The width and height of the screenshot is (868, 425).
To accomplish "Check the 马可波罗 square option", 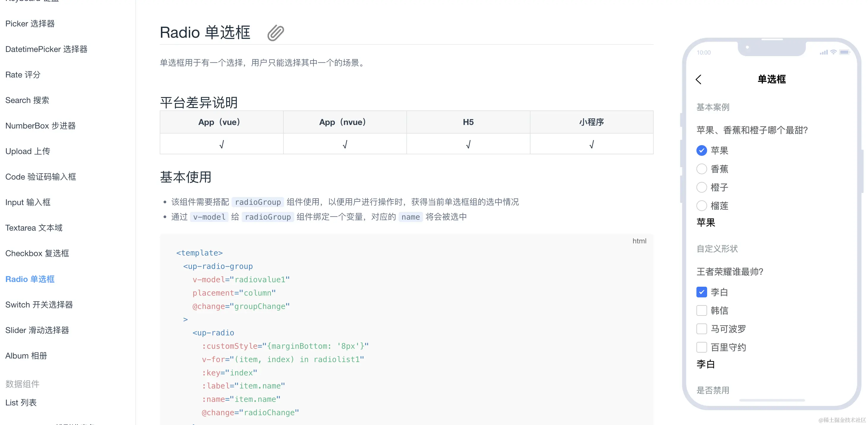I will point(701,329).
